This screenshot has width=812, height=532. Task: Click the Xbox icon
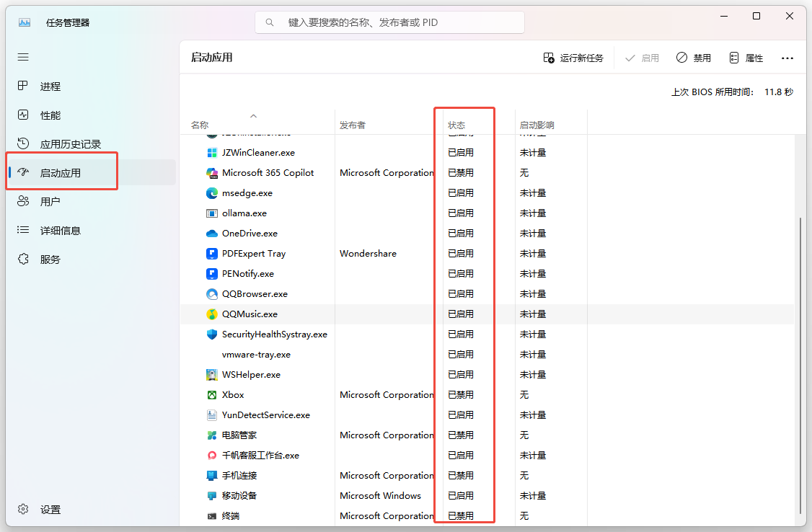[212, 395]
